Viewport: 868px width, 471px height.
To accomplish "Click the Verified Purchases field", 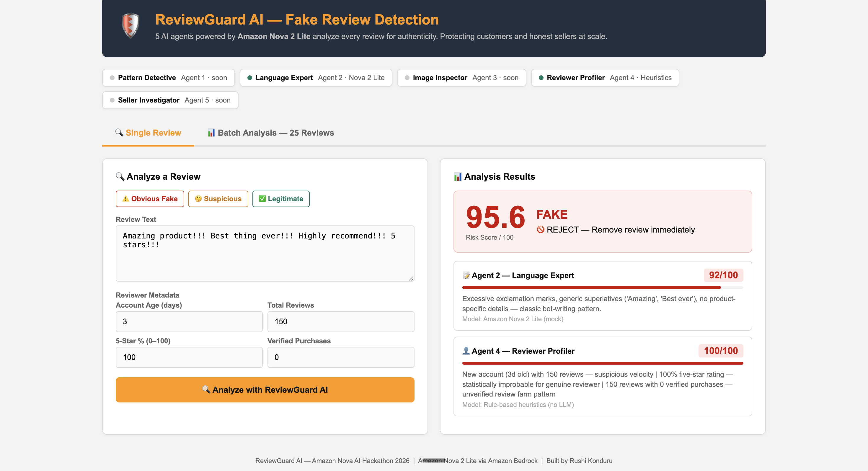I will pos(341,357).
